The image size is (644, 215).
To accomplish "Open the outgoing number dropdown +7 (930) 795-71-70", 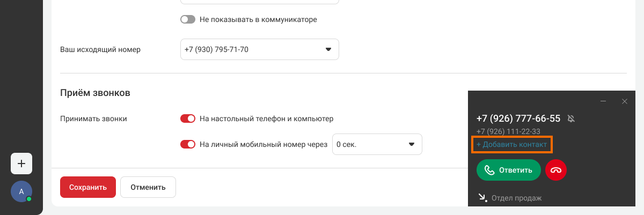I will click(260, 49).
